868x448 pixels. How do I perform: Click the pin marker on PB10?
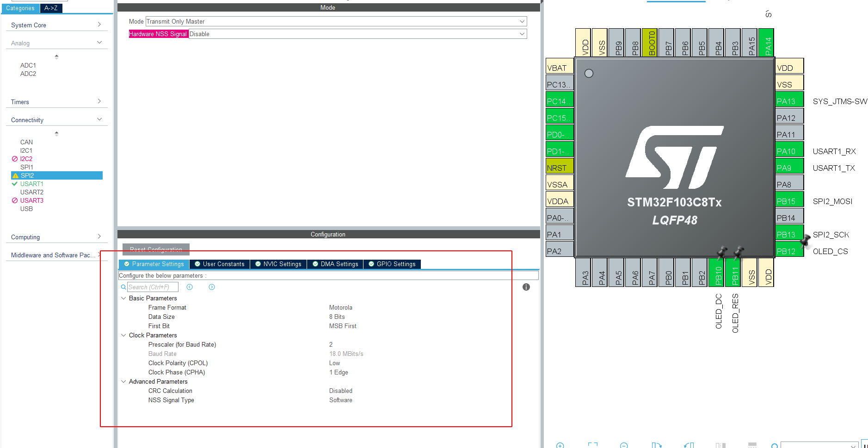coord(722,252)
